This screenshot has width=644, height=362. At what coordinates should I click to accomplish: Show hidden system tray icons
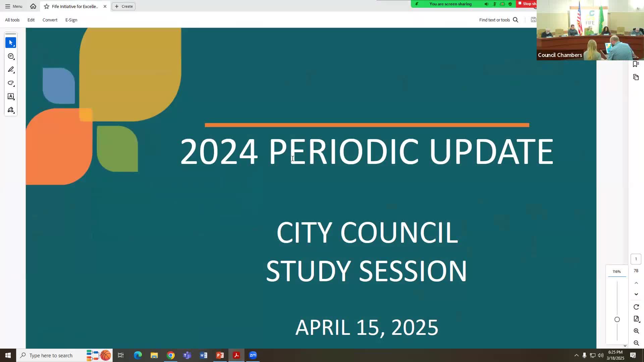coord(576,355)
